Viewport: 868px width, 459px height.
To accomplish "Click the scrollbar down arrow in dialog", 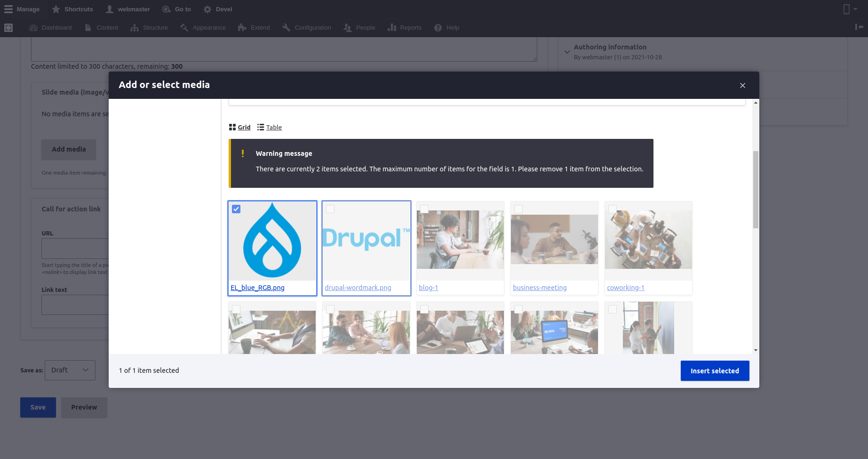I will (x=756, y=350).
